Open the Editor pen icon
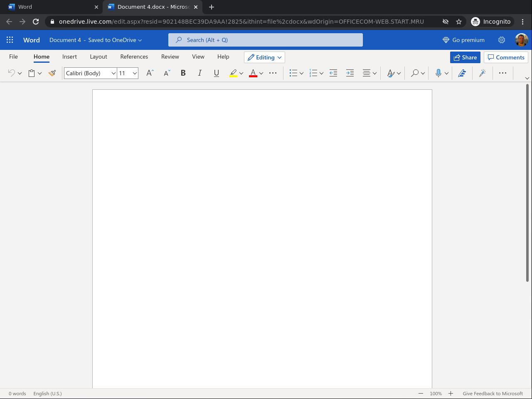 tap(462, 73)
